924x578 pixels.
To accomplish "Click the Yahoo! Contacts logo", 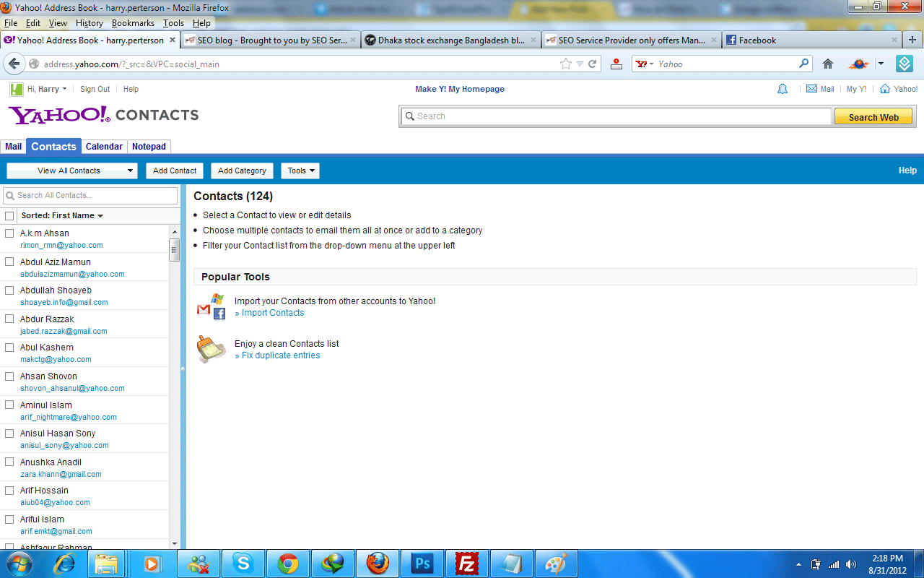I will [103, 115].
